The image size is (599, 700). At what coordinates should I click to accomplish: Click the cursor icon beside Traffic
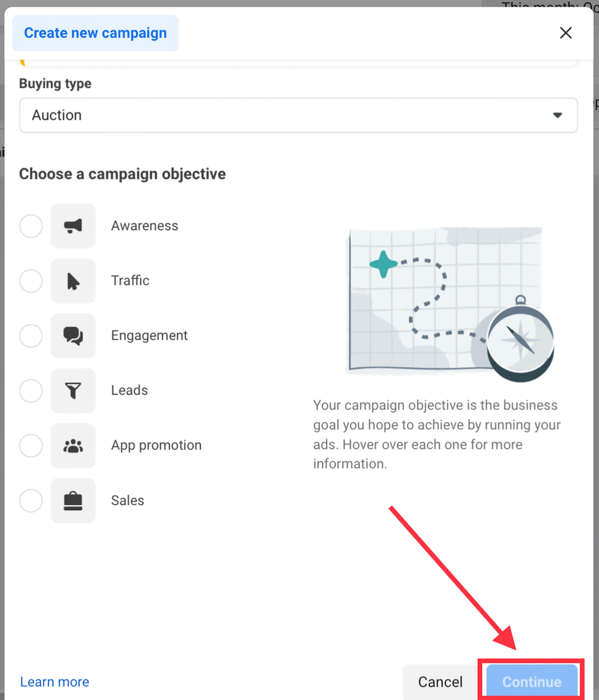pyautogui.click(x=73, y=281)
